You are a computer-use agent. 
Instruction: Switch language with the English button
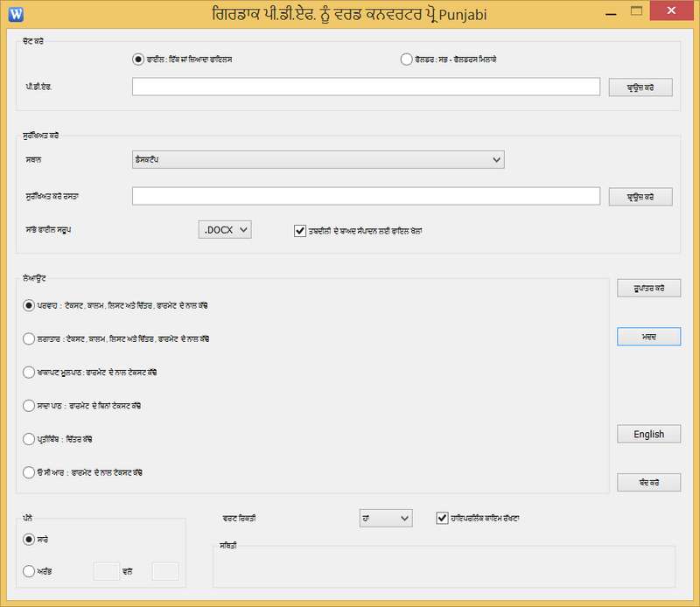pos(648,434)
